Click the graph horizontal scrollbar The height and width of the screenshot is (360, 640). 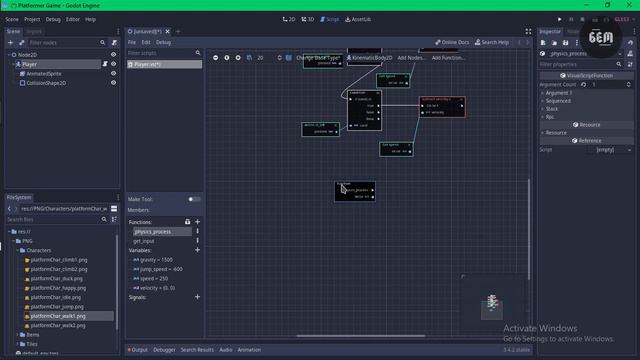360,336
